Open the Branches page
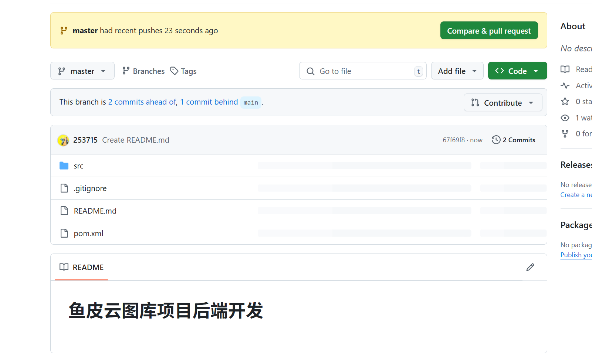The height and width of the screenshot is (364, 592). pyautogui.click(x=143, y=71)
